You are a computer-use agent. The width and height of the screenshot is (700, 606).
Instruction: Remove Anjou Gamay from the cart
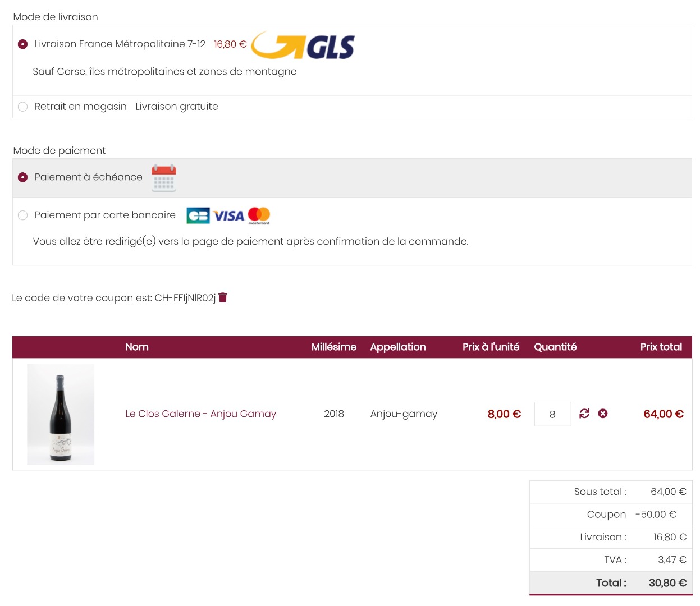(x=603, y=414)
